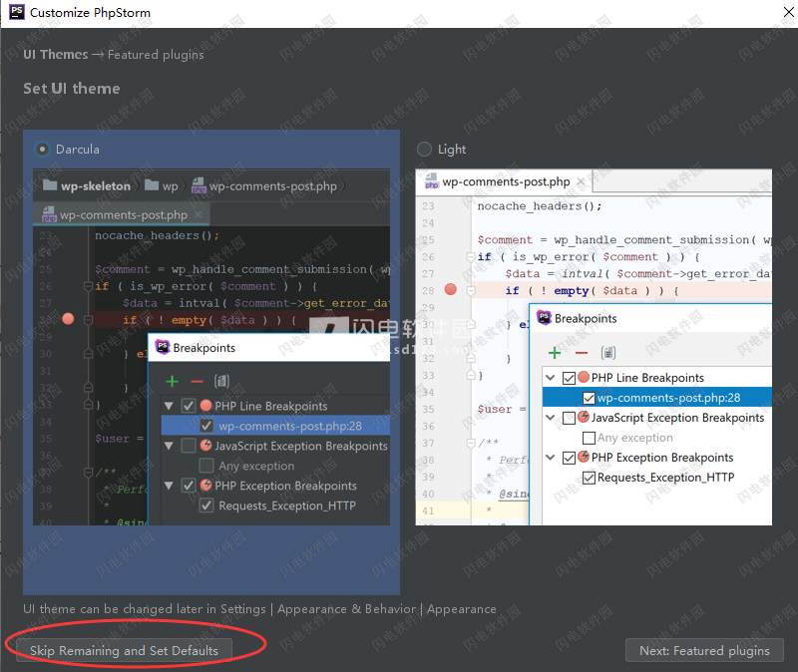Select wp-comments-post.php:28 row in Light Breakpoints
Viewport: 798px width, 672px height.
(x=657, y=397)
